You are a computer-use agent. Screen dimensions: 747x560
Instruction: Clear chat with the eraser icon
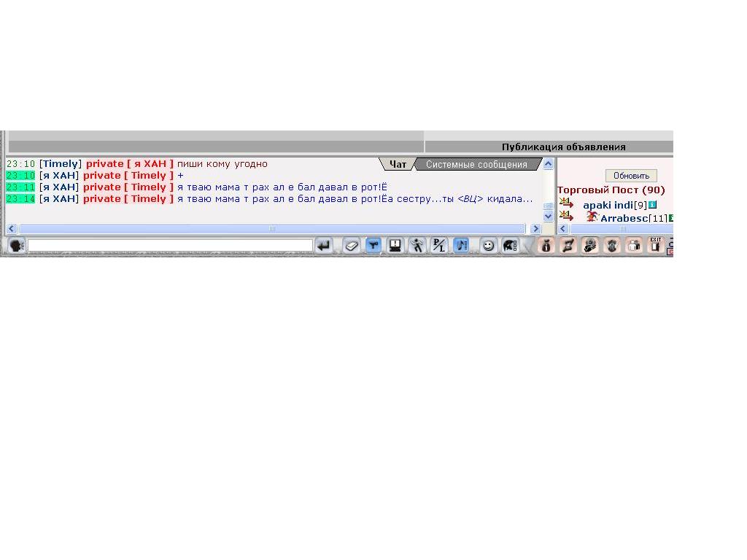352,246
